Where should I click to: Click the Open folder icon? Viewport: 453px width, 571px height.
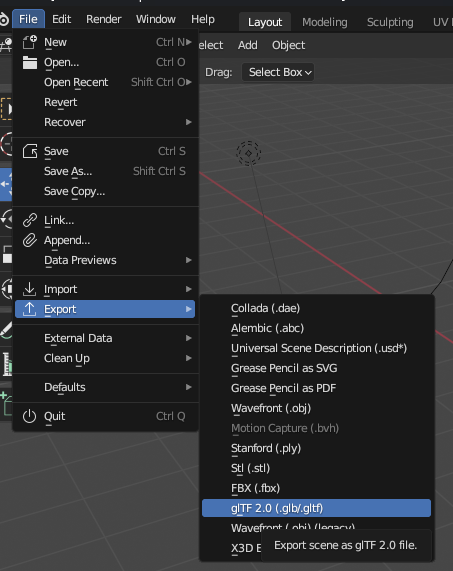(x=29, y=62)
